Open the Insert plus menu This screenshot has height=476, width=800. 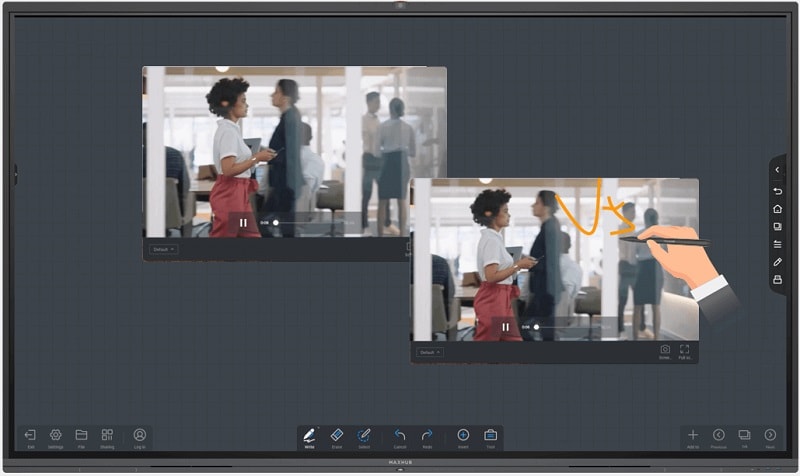point(463,435)
